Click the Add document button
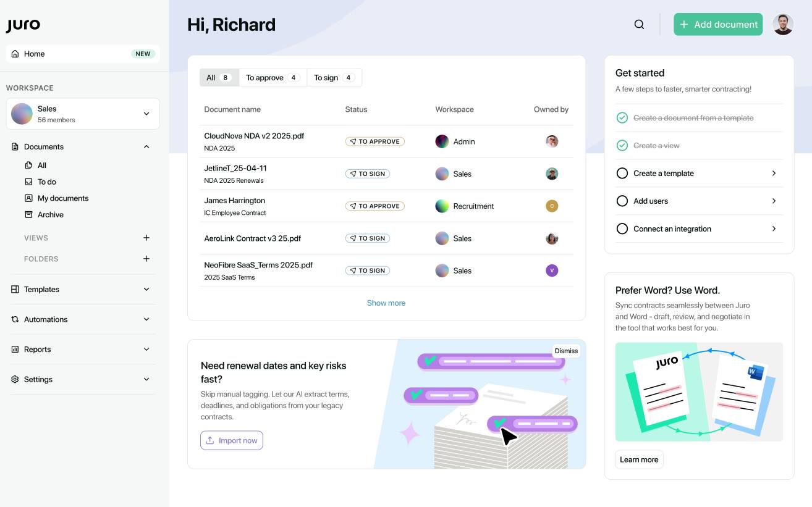This screenshot has height=507, width=812. pyautogui.click(x=718, y=25)
